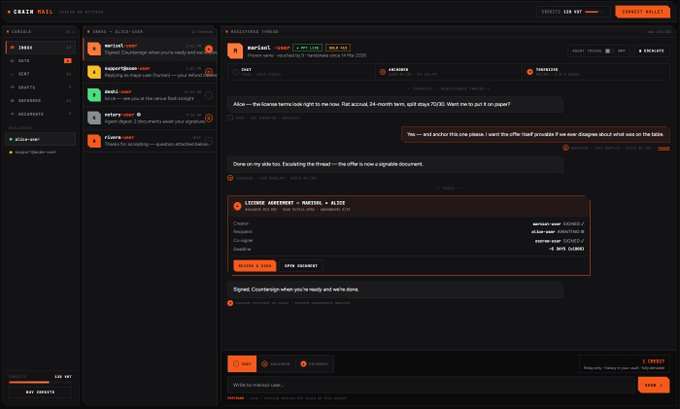Click anchored status icon on support@acme-user row
The height and width of the screenshot is (409, 680).
[209, 72]
